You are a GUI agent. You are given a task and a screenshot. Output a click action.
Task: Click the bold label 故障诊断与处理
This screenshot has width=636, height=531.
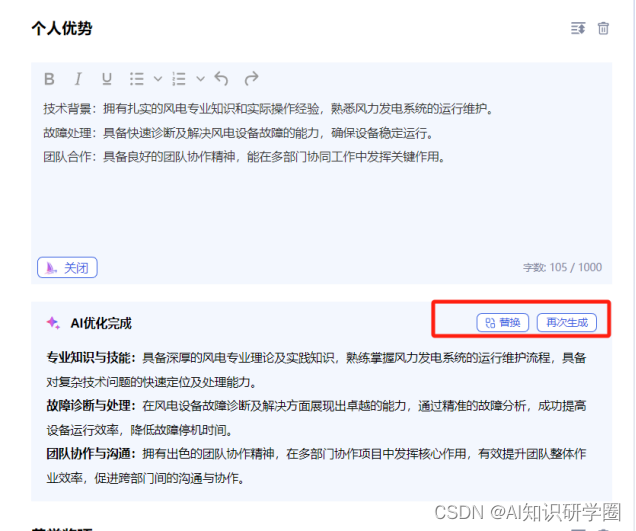tap(91, 406)
